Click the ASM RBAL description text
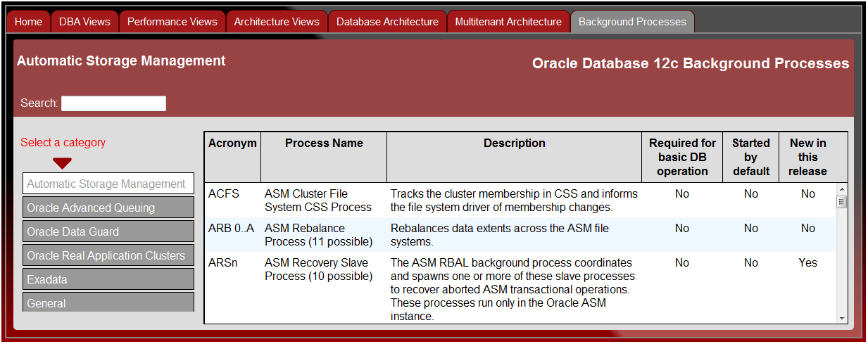This screenshot has height=344, width=868. [x=512, y=290]
